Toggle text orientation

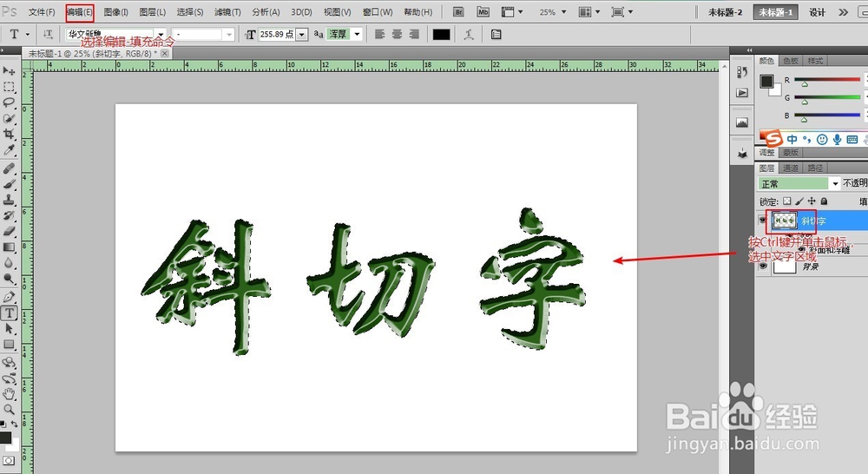pyautogui.click(x=48, y=35)
